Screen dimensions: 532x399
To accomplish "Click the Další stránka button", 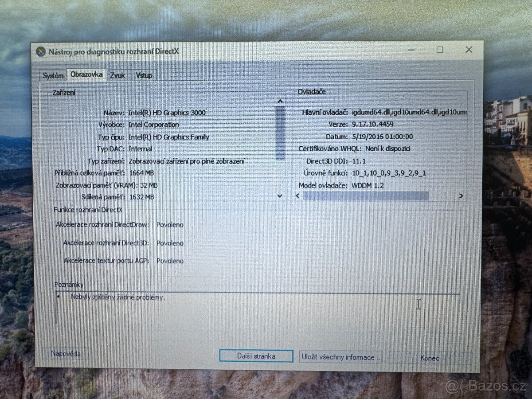I will point(256,356).
